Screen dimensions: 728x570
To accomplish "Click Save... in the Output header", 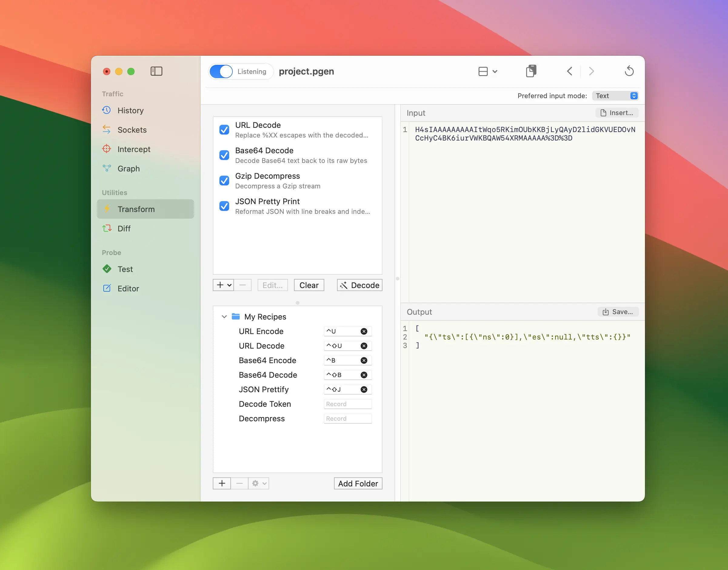I will (x=618, y=312).
